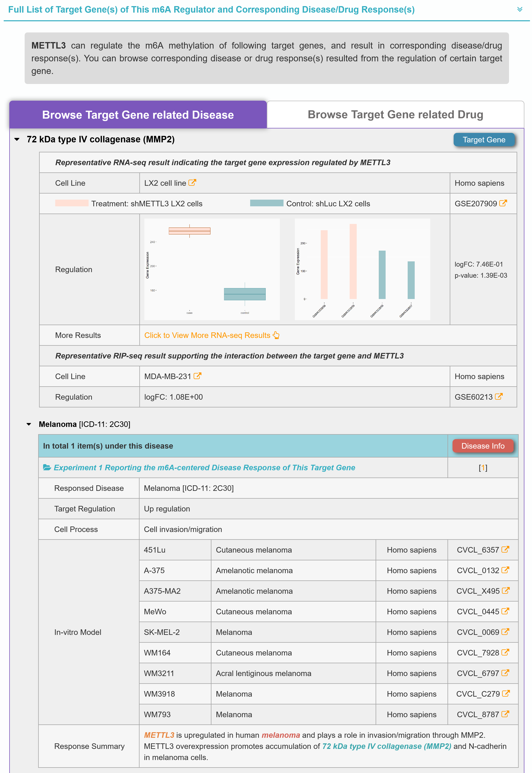The height and width of the screenshot is (773, 532).
Task: Open reference [1] citation link
Action: 483,468
